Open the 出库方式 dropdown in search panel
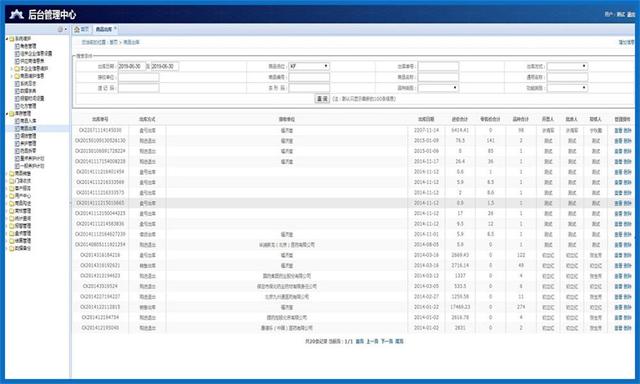Screen dimensions: 640x384 [567, 66]
